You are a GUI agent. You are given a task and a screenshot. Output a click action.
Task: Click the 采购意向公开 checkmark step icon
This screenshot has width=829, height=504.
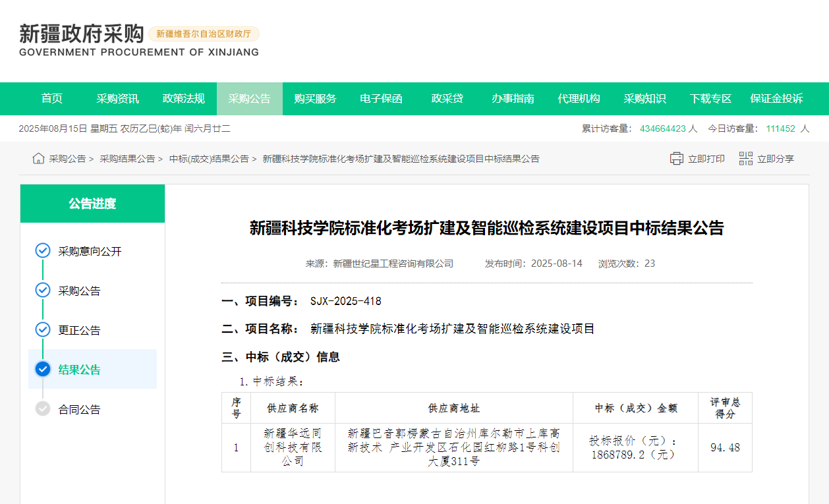pos(43,251)
